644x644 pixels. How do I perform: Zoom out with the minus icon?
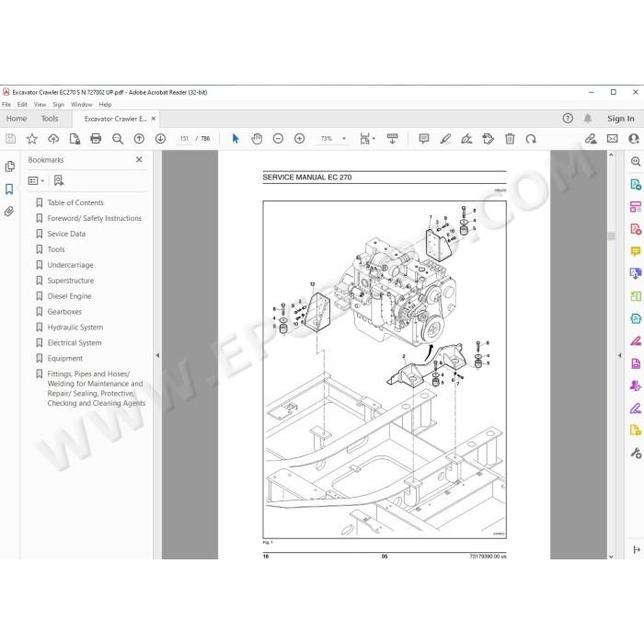coord(278,139)
